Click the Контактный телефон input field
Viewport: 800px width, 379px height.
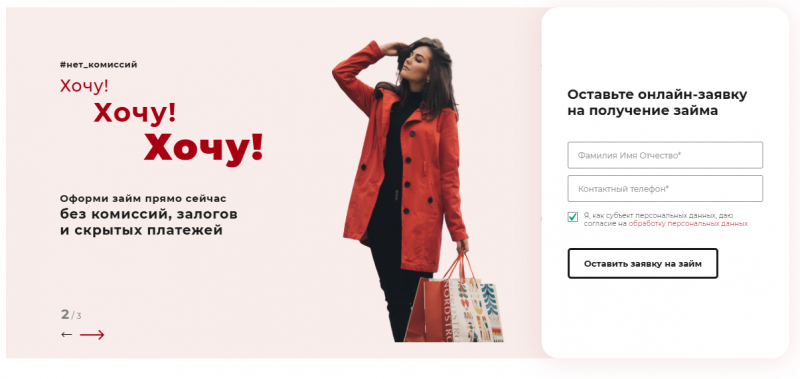point(665,189)
